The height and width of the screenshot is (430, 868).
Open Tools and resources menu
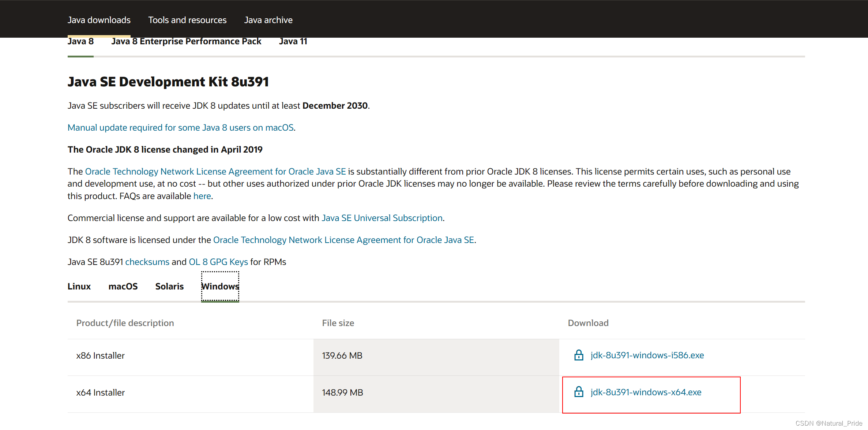187,20
